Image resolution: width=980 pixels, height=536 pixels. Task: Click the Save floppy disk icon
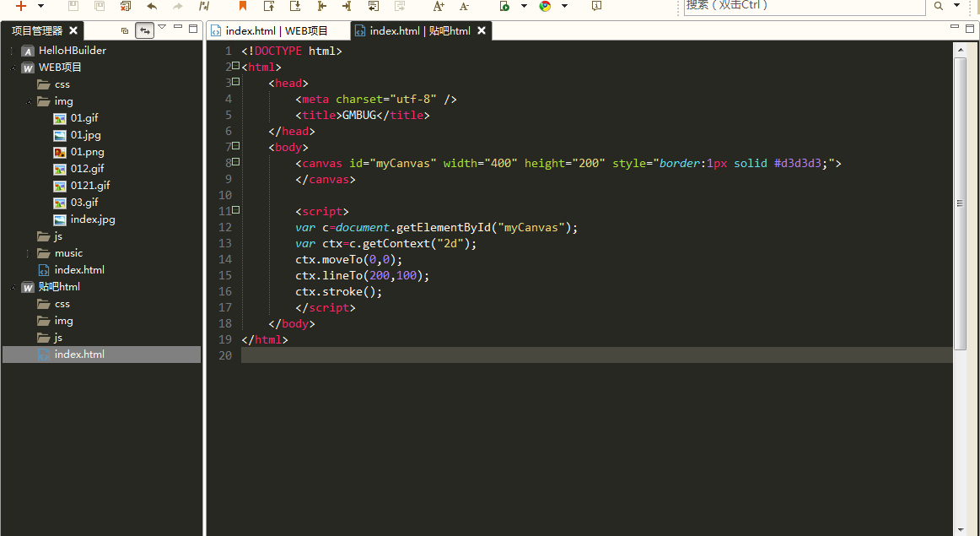point(73,6)
